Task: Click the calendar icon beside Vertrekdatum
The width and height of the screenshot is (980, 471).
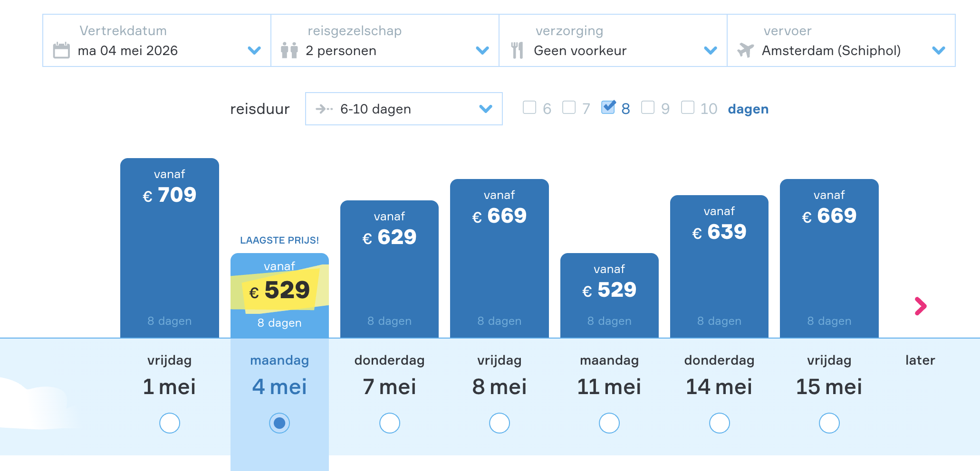Action: 61,50
